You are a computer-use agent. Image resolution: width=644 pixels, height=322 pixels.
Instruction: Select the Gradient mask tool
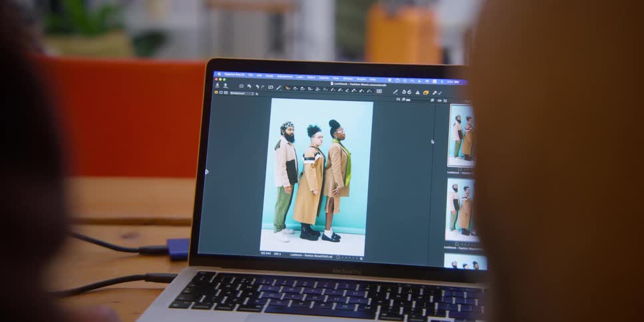click(354, 90)
